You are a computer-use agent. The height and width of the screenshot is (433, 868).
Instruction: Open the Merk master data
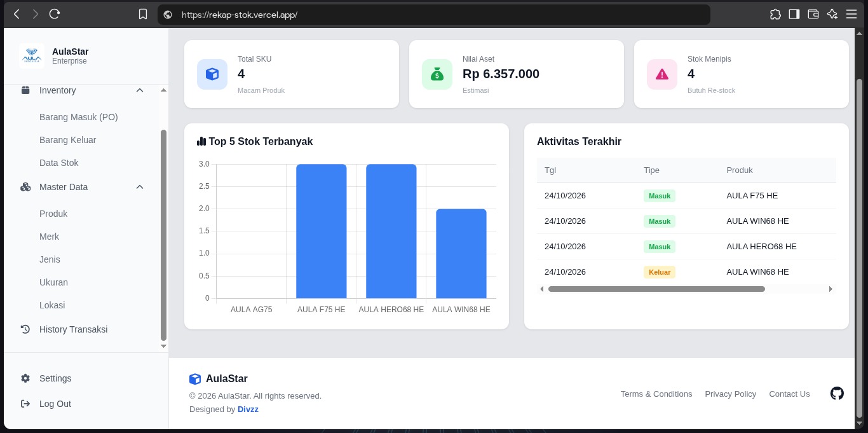49,237
